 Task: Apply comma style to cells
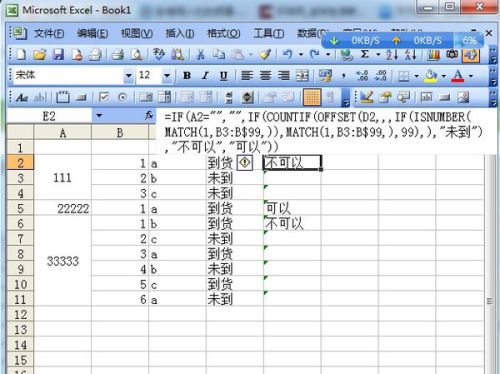coord(344,77)
